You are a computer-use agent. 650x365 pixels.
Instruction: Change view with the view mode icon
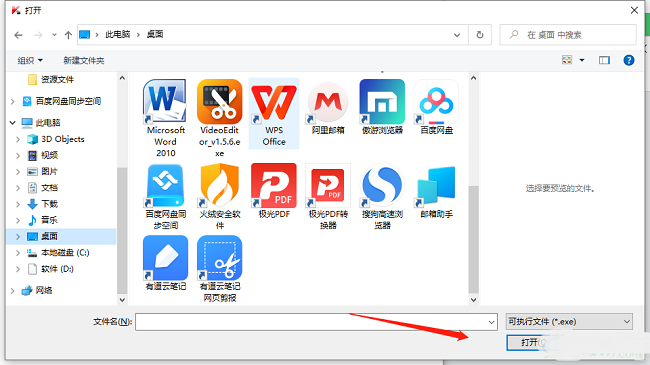pyautogui.click(x=567, y=61)
